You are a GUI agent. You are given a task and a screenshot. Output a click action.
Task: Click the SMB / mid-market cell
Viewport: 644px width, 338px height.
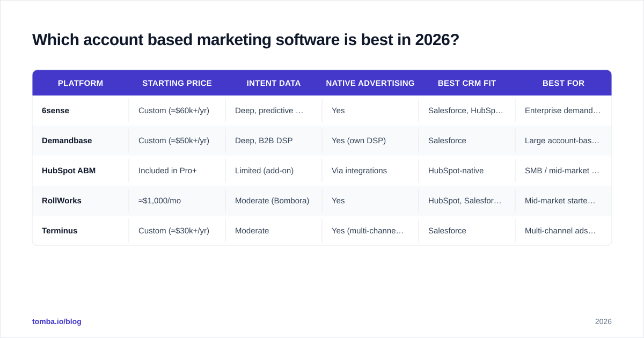click(x=563, y=171)
